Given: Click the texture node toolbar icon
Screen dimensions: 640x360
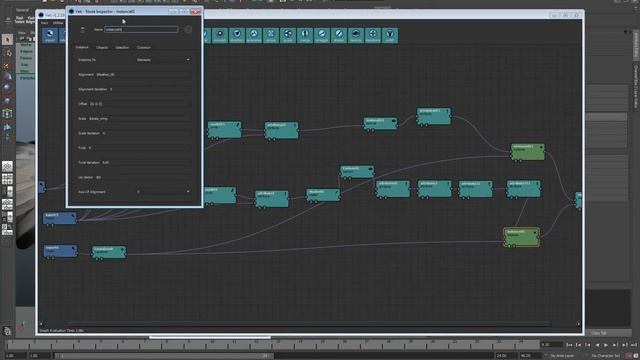Looking at the screenshot, I should pos(356,35).
